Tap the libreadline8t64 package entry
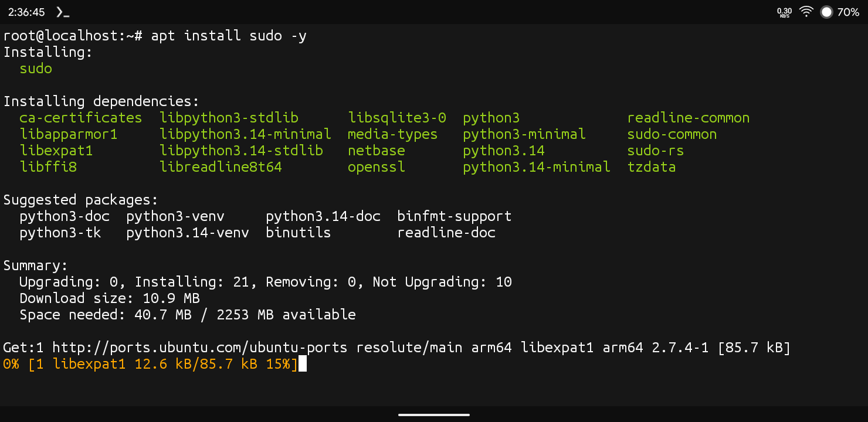This screenshot has height=422, width=868. click(x=221, y=167)
